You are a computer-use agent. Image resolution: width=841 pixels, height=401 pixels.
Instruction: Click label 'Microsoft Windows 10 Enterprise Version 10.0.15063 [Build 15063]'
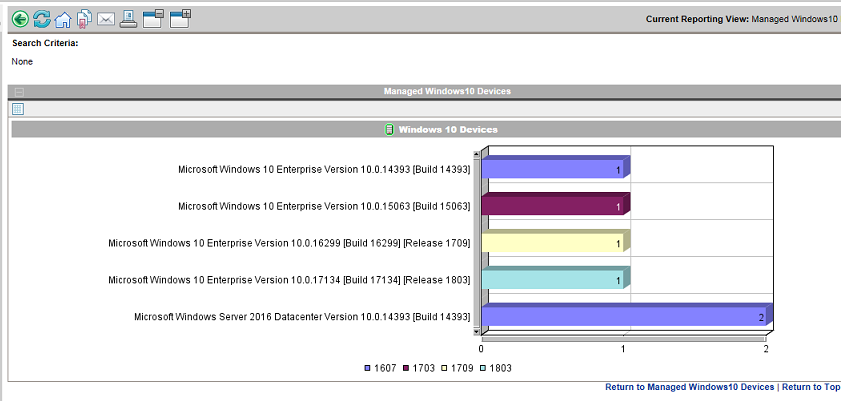(x=324, y=206)
